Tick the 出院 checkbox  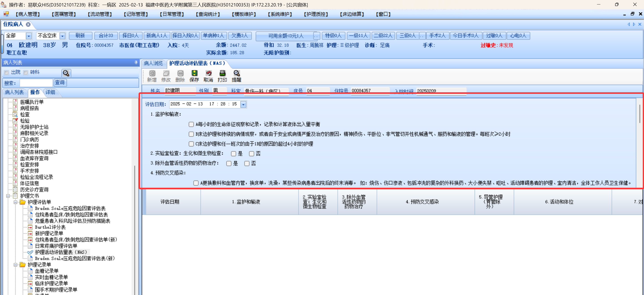point(7,72)
